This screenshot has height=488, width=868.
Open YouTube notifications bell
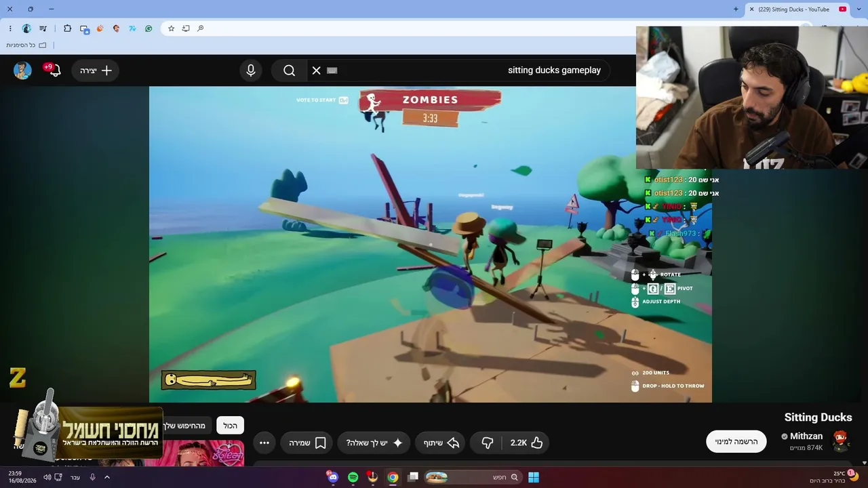click(x=54, y=70)
